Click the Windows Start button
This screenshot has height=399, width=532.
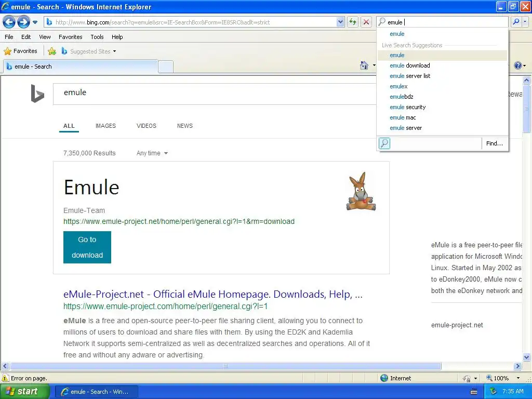[x=25, y=392]
